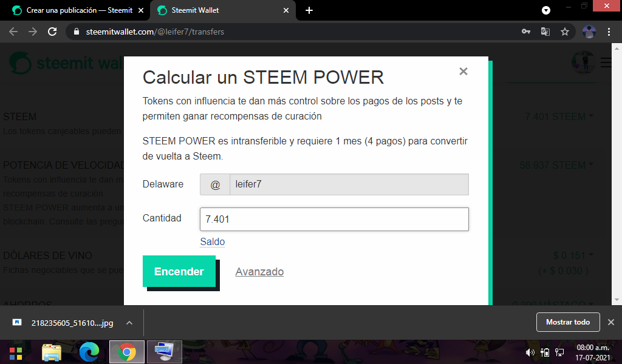Click the tab search dropdown arrow

click(546, 10)
